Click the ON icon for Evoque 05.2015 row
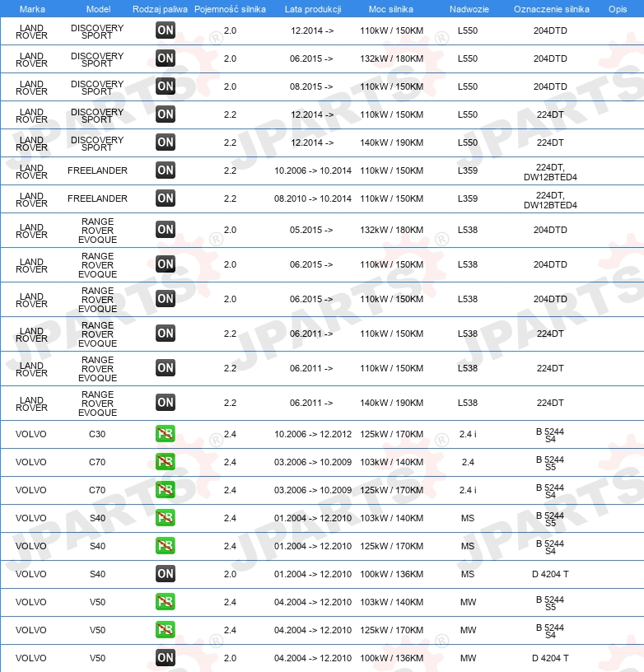The height and width of the screenshot is (672, 644). tap(166, 230)
